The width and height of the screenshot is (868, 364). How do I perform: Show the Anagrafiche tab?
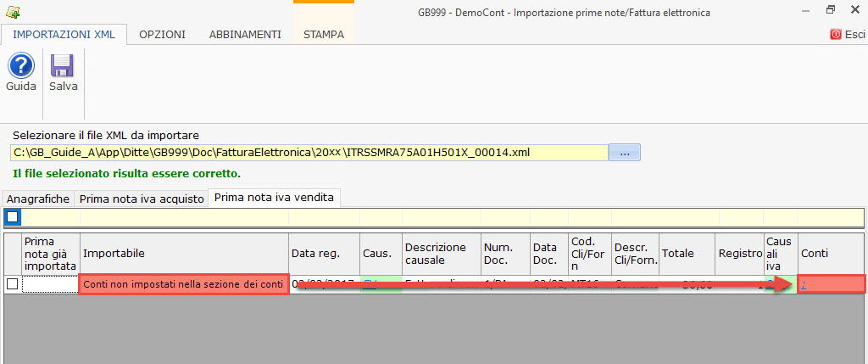(x=38, y=199)
